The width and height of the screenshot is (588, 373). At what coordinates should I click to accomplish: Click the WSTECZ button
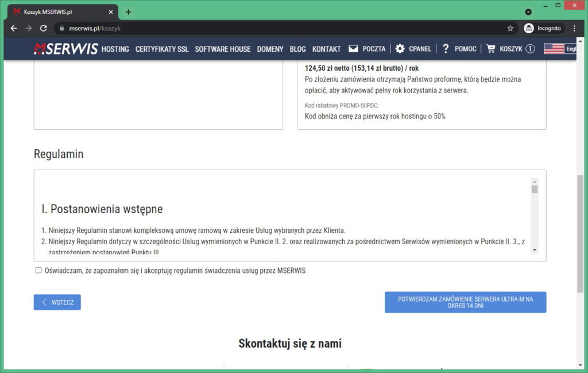(57, 302)
